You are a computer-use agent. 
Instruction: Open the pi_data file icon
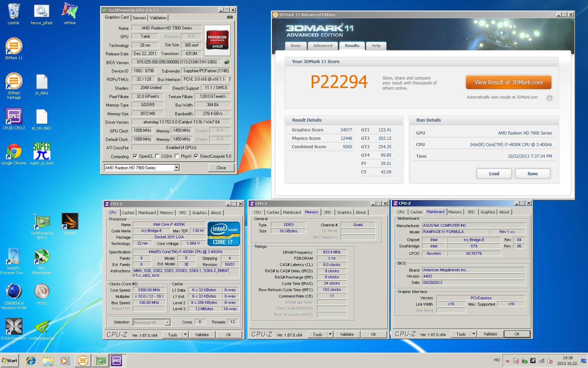click(42, 84)
